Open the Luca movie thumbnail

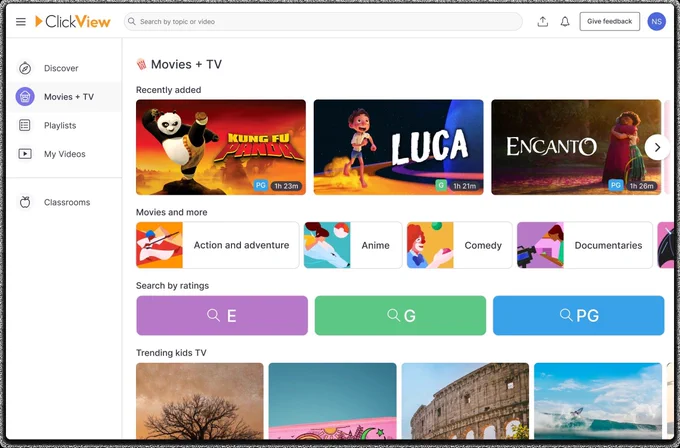coord(398,147)
